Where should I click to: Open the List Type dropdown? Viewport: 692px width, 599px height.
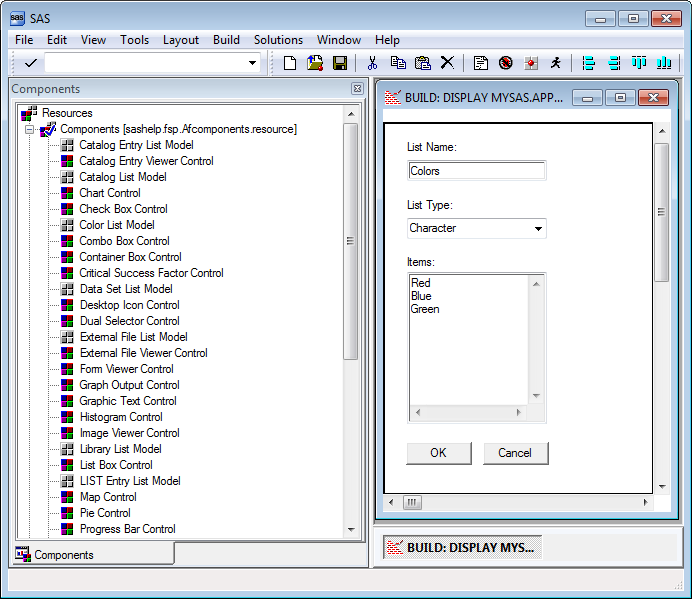[x=539, y=229]
